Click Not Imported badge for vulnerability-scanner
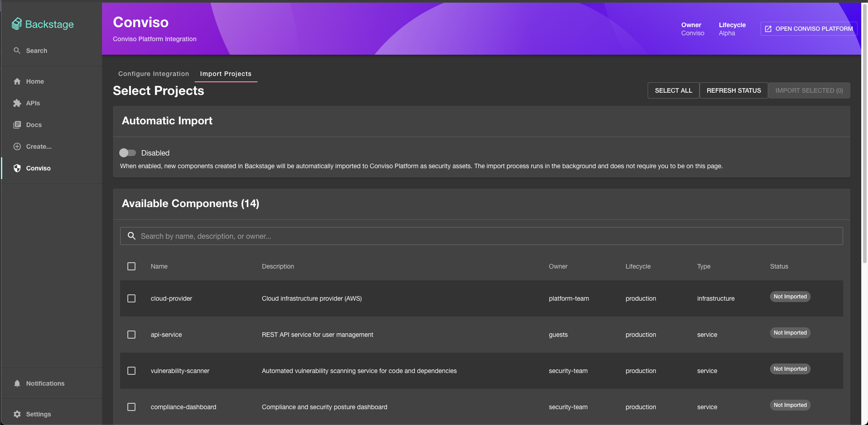Image resolution: width=868 pixels, height=425 pixels. tap(790, 369)
